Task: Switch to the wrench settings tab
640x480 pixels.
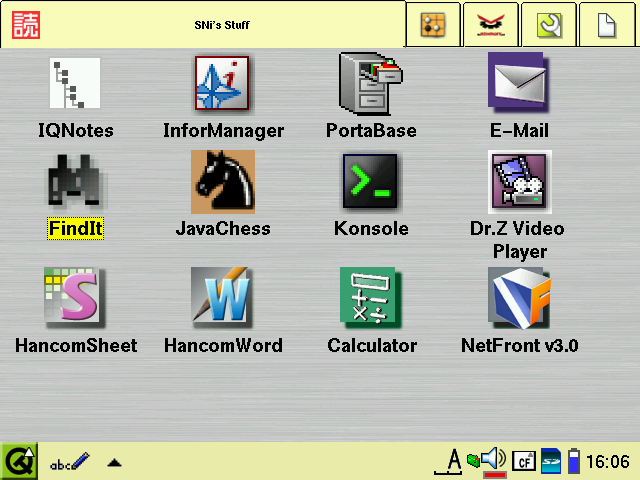Action: pos(549,25)
